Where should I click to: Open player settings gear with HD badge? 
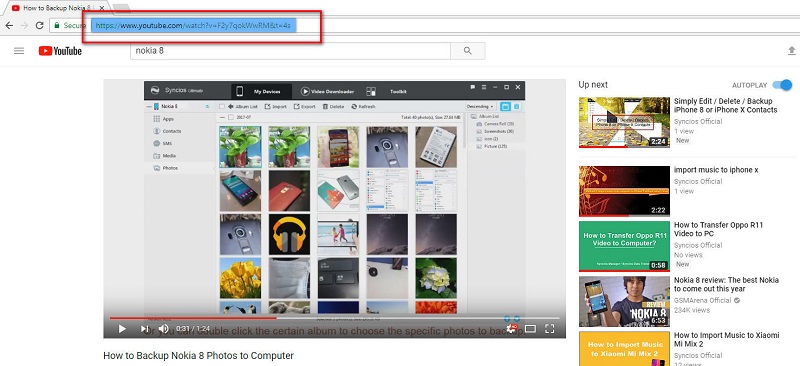coord(511,329)
